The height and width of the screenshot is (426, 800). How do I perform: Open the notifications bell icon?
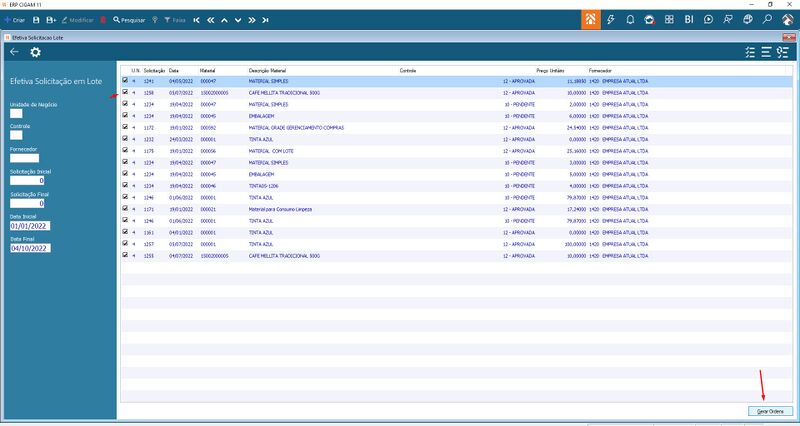tap(630, 20)
